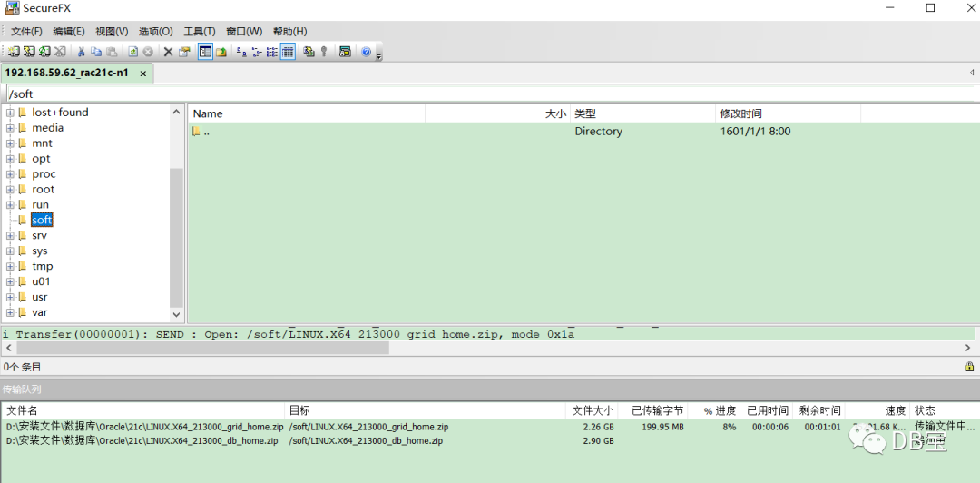Expand the root folder node
The image size is (980, 483).
pyautogui.click(x=10, y=190)
